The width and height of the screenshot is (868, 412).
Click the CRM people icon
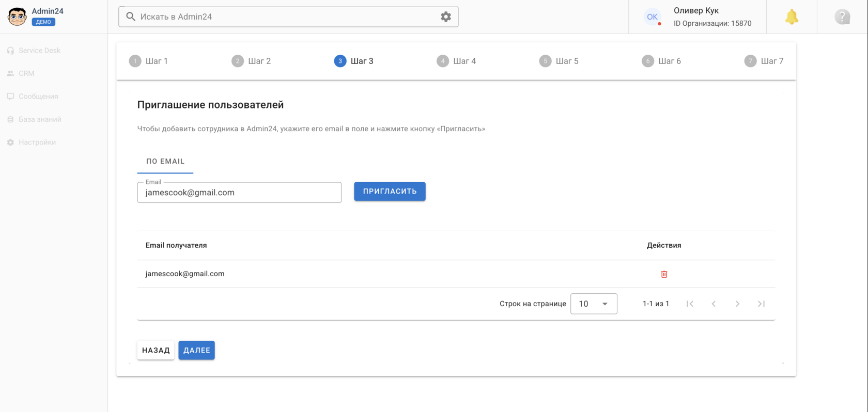(10, 73)
